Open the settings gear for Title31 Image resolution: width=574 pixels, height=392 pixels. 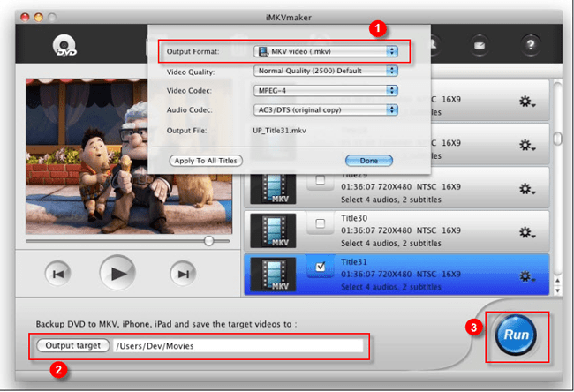pos(527,276)
